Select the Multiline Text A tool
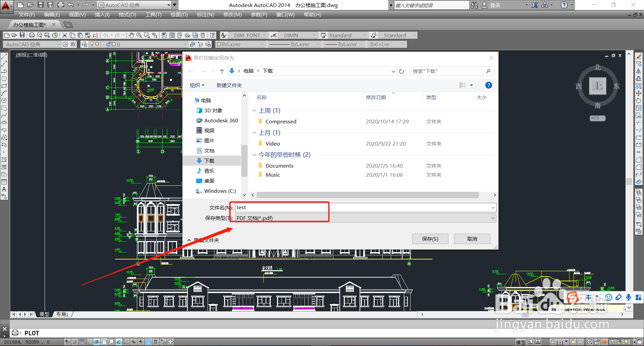Screen dimensions: 644x346 tap(4, 189)
